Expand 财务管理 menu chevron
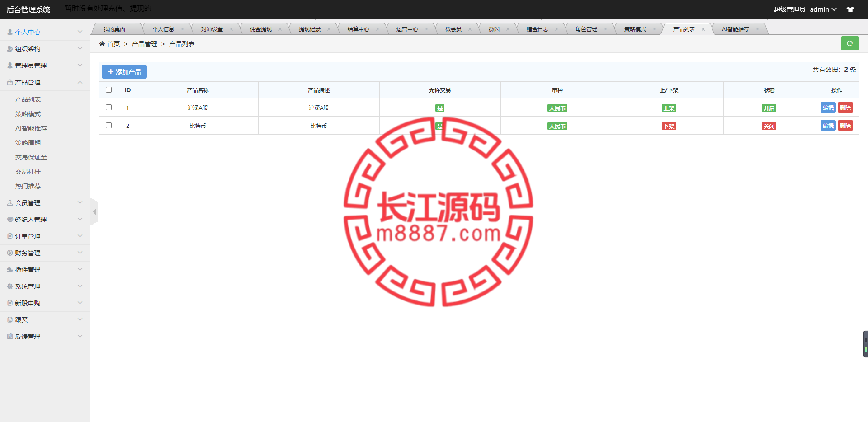The image size is (868, 422). click(x=80, y=253)
